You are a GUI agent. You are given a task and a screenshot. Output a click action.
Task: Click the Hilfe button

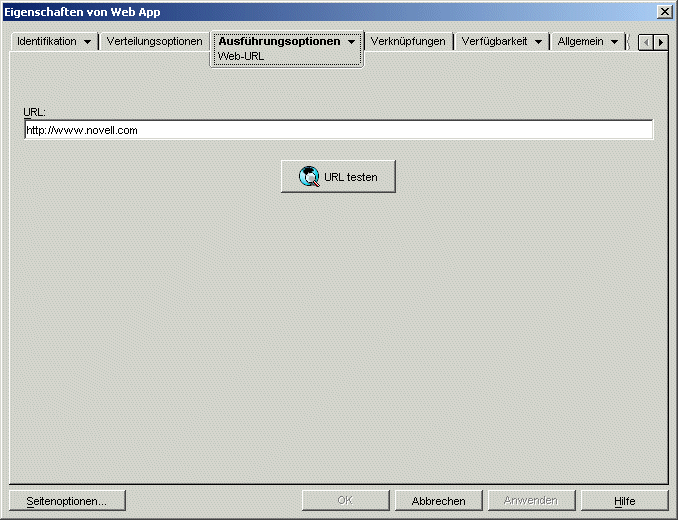(624, 500)
